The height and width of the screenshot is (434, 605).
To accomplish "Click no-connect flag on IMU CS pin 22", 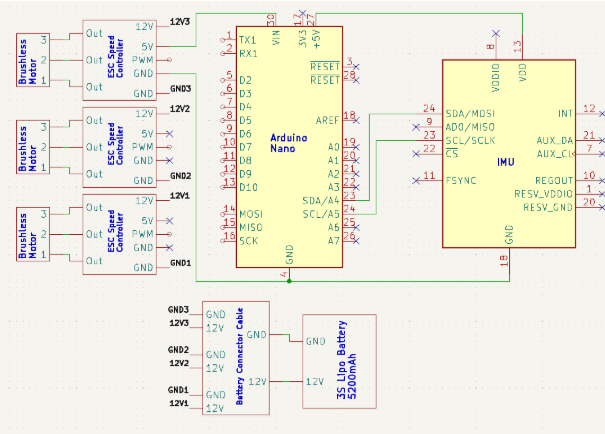I will click(x=416, y=154).
